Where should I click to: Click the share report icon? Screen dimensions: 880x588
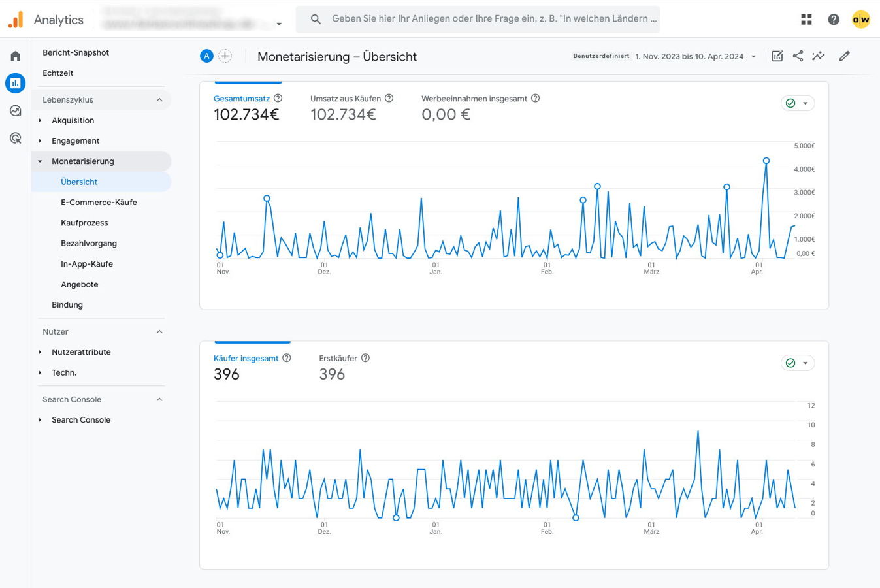pos(798,56)
